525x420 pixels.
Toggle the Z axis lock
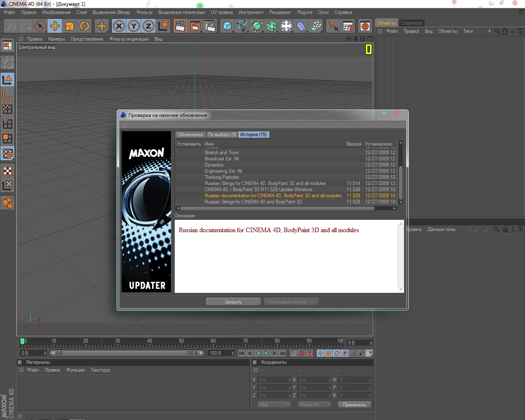pos(148,26)
